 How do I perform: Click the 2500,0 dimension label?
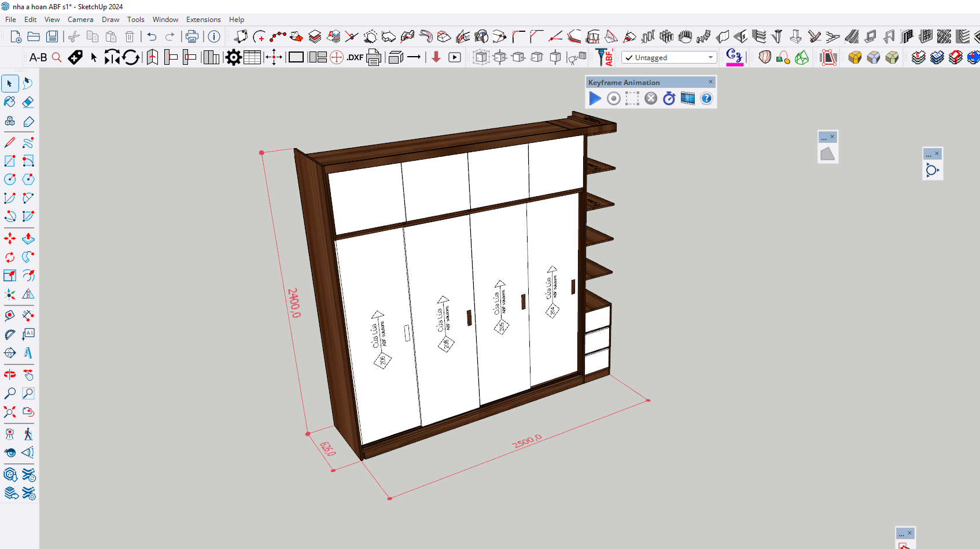click(527, 441)
